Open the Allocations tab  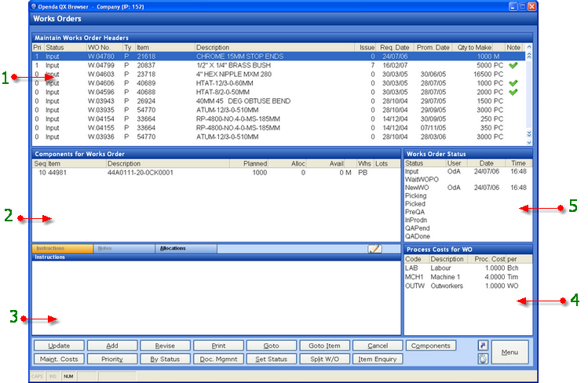click(186, 249)
